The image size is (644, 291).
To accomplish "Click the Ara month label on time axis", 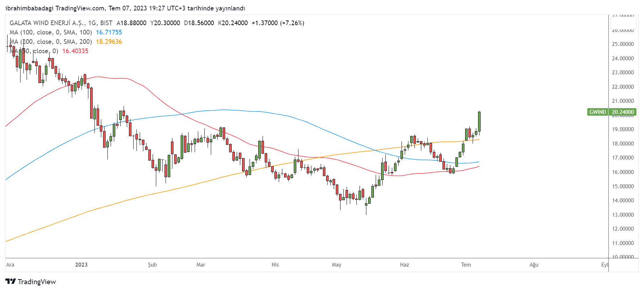I will 10,265.
